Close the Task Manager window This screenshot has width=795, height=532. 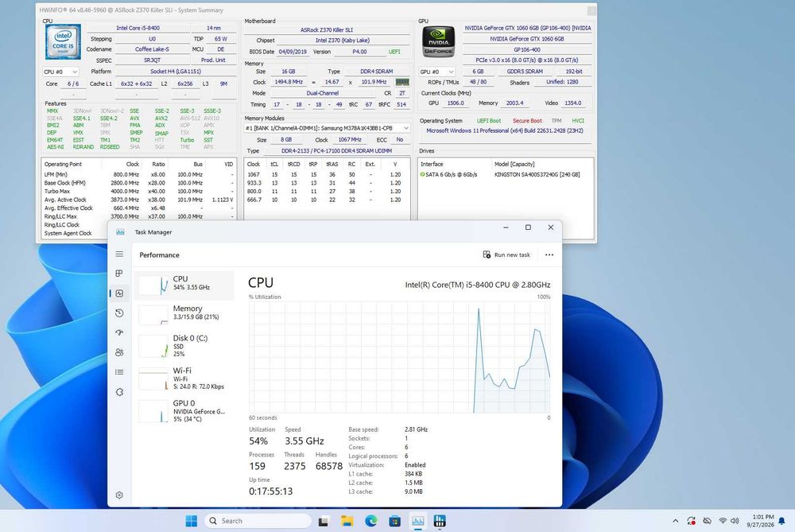(551, 227)
